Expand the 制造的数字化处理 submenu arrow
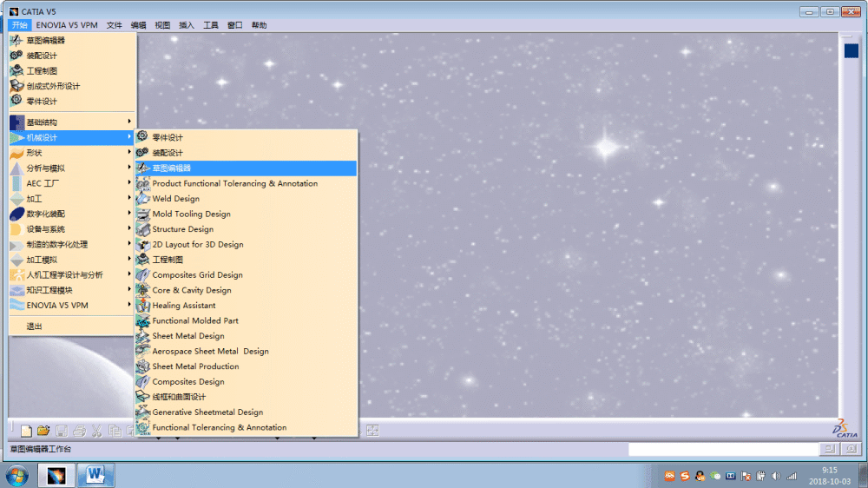Viewport: 868px width, 488px height. coord(129,243)
